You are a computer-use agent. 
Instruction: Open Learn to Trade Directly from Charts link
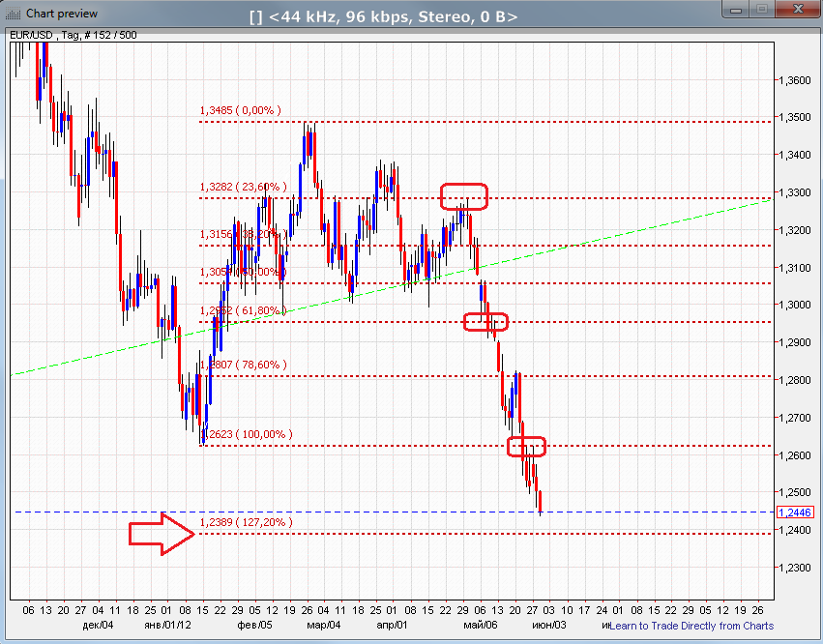pyautogui.click(x=692, y=626)
